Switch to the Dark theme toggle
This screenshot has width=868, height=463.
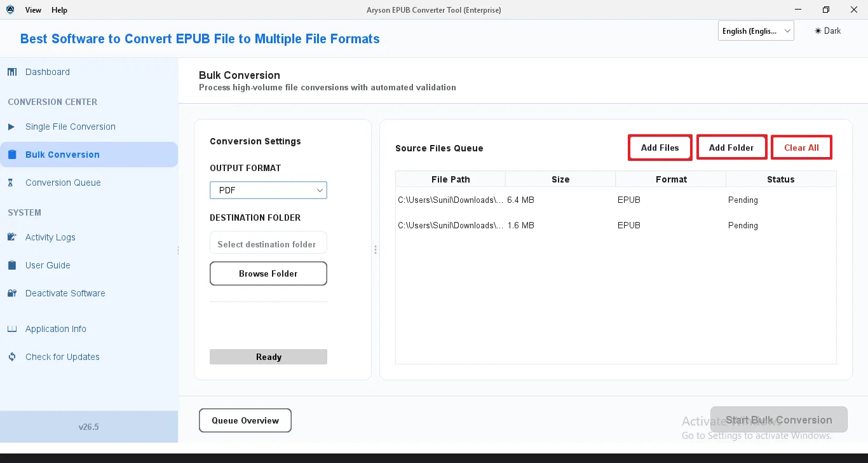827,31
